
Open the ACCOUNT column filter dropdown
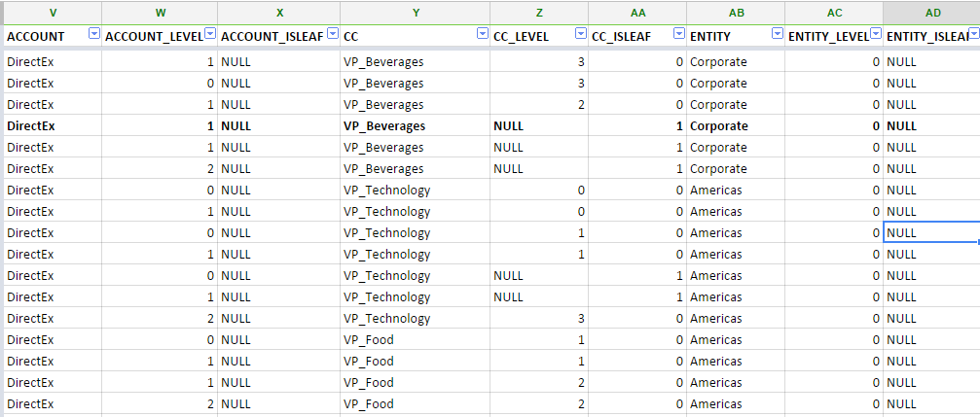click(x=94, y=34)
